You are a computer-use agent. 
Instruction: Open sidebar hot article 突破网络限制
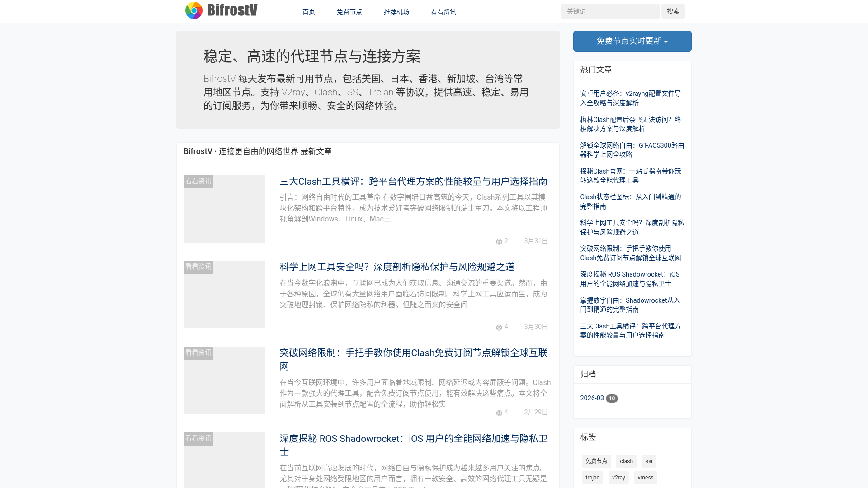click(x=630, y=253)
